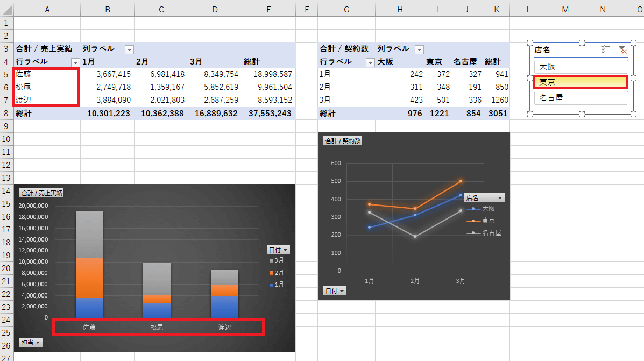
Task: Select 名古屋 in the store slicer
Action: click(x=581, y=98)
